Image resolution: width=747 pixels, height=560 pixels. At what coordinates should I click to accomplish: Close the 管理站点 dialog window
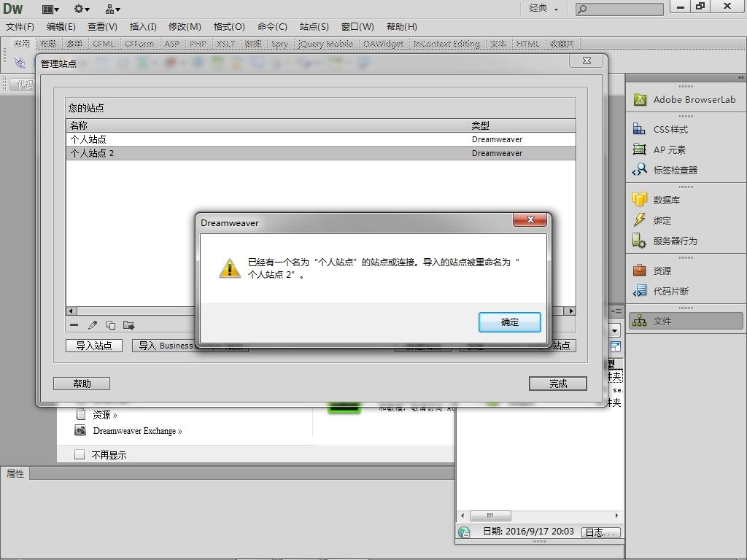(587, 61)
